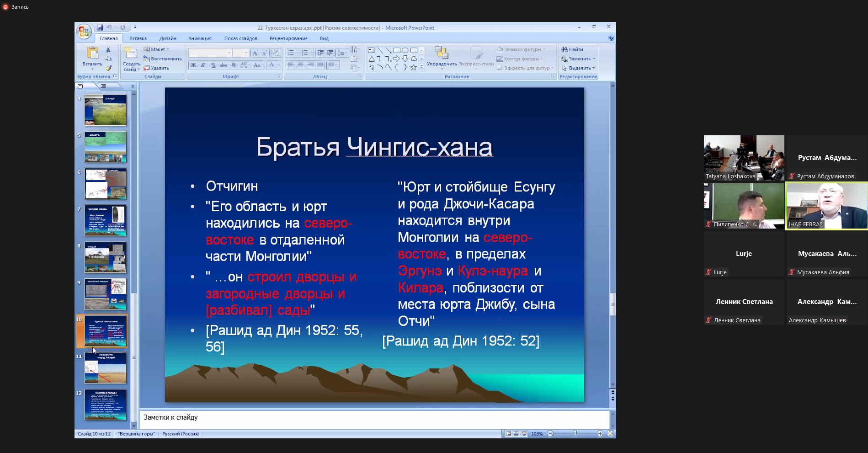Toggle center text alignment
The height and width of the screenshot is (453, 868).
click(300, 65)
